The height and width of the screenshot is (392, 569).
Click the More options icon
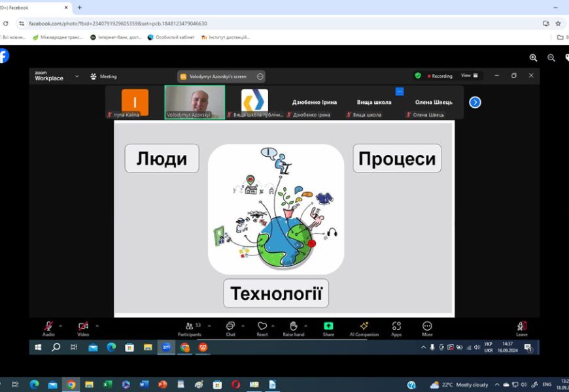click(x=427, y=327)
